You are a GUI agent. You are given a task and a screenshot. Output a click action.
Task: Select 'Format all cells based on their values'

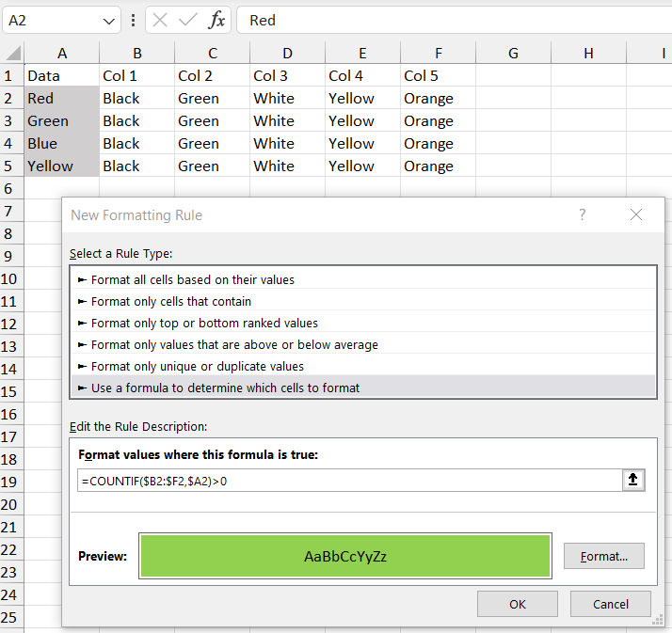pos(363,279)
